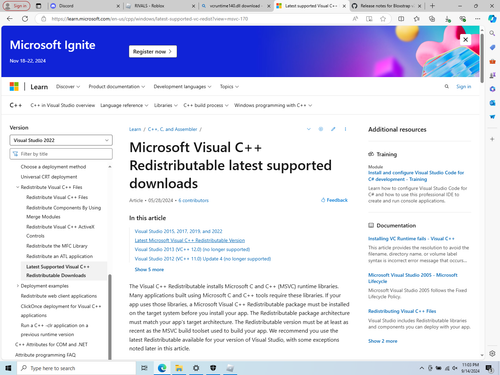Screen dimensions: 500x375
Task: Add this page to favorites
Action: (x=383, y=19)
